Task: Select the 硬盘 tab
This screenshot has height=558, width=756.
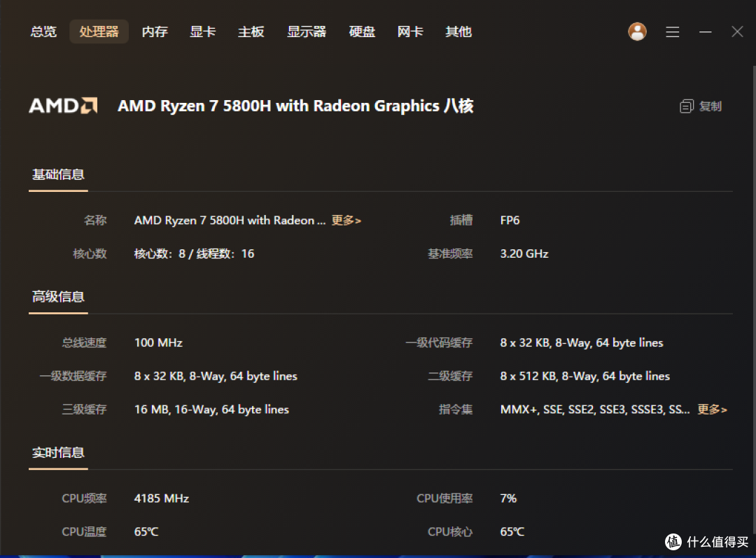Action: (362, 32)
